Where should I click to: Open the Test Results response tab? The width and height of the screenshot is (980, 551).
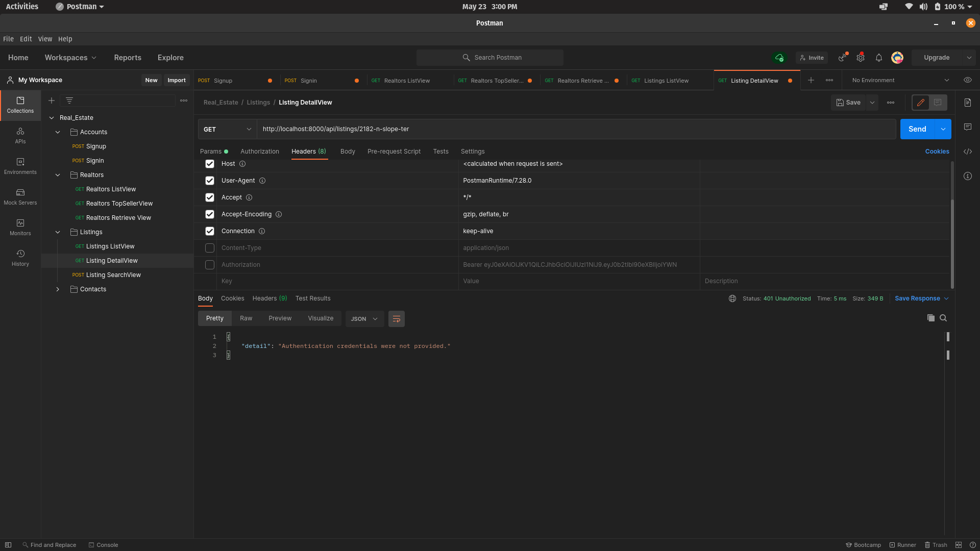pyautogui.click(x=312, y=298)
